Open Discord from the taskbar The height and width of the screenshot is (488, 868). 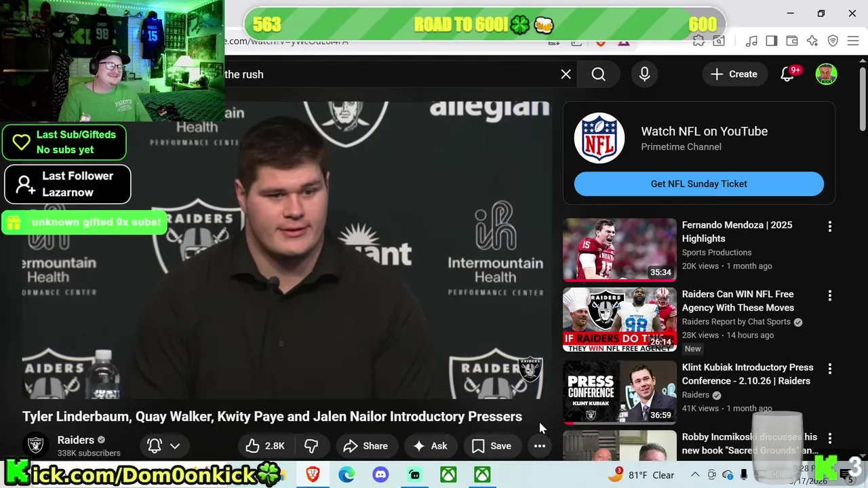click(380, 474)
